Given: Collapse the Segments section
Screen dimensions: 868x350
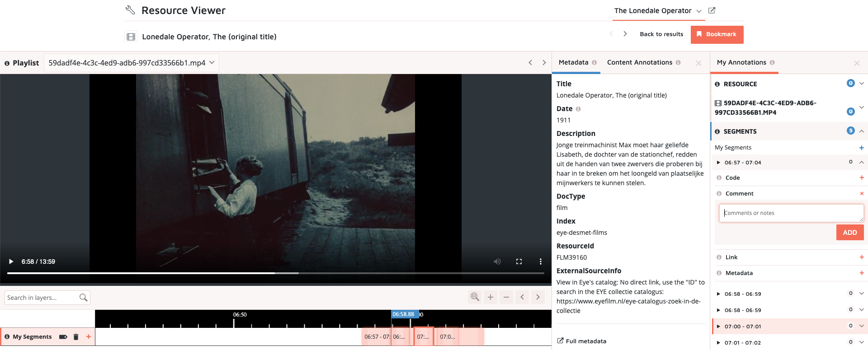Looking at the screenshot, I should [x=862, y=131].
